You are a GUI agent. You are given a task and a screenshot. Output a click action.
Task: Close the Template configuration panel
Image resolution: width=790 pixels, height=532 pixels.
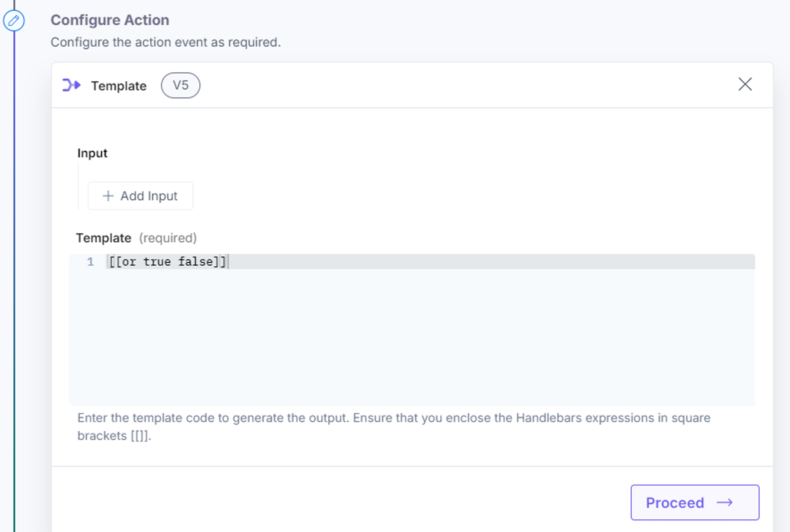point(745,84)
